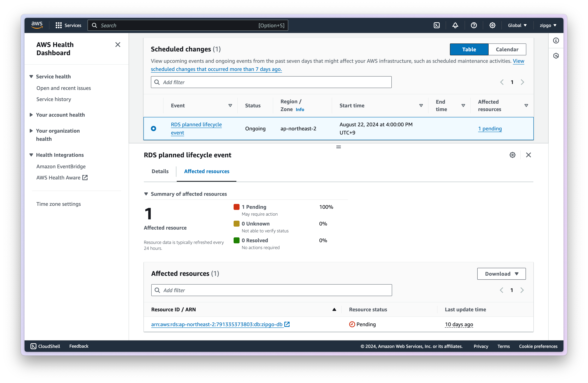588x383 pixels.
Task: Open CloudShell from top navigation icon
Action: click(437, 25)
